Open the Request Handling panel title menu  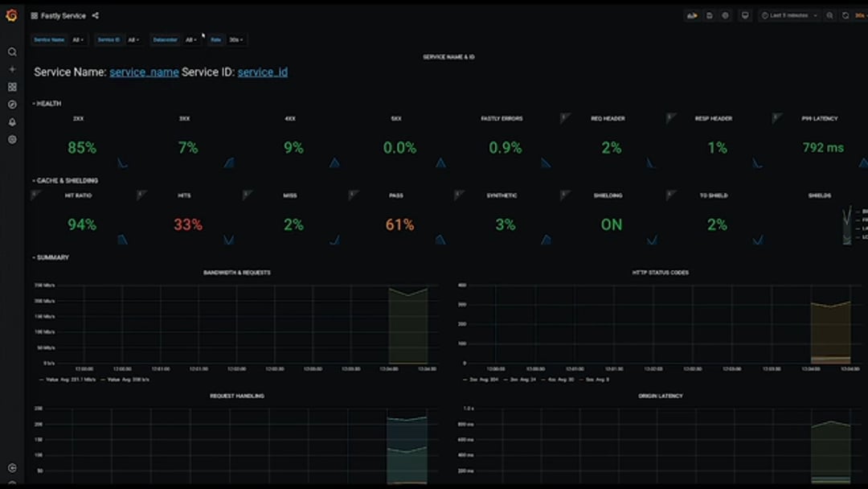coord(237,396)
